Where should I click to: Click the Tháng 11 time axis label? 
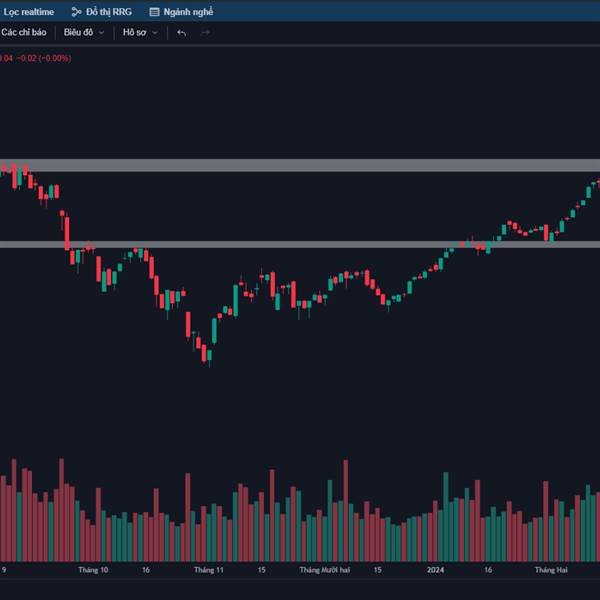point(209,570)
